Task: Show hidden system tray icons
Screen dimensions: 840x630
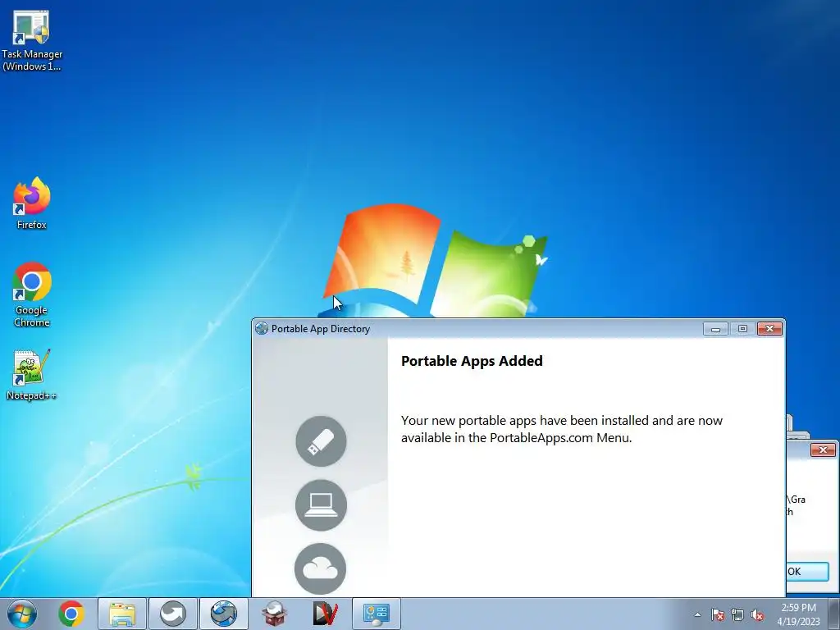Action: pyautogui.click(x=697, y=614)
